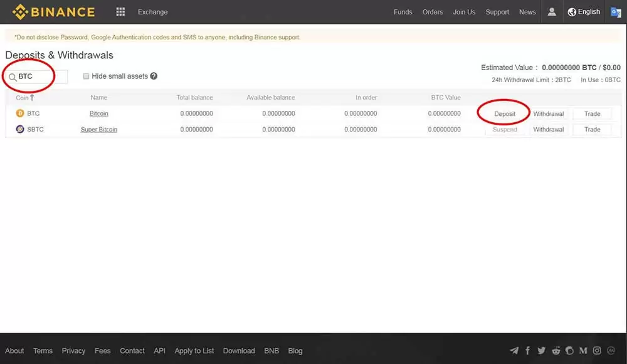Screen dimensions: 627x364
Task: Focus the BTC coin search field
Action: point(37,76)
